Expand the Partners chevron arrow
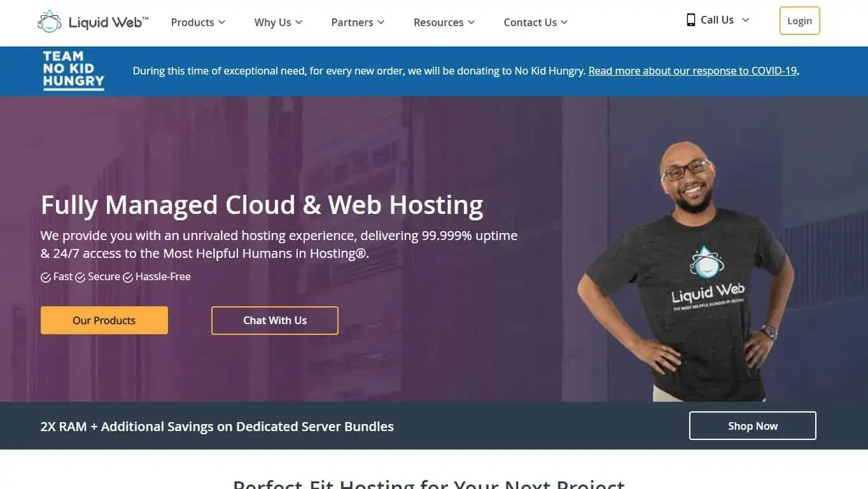 pos(381,22)
